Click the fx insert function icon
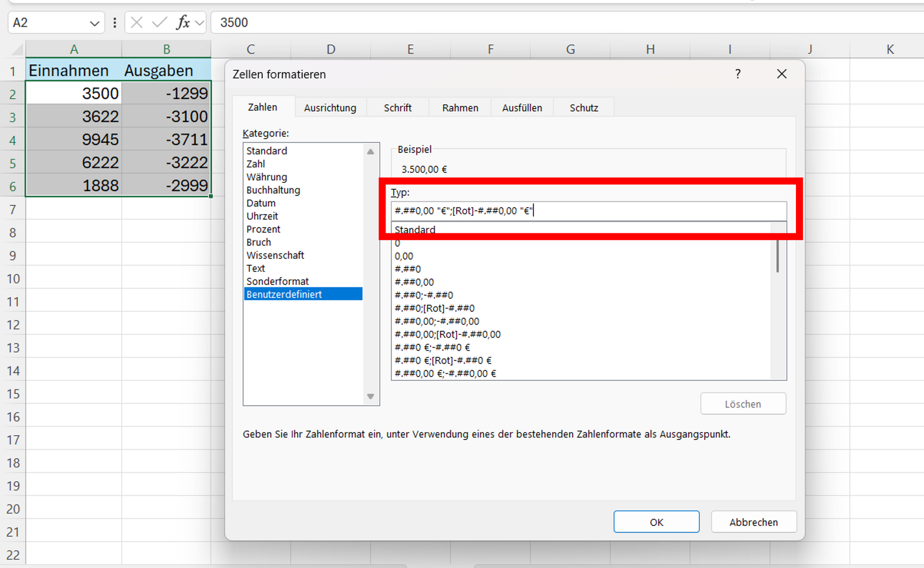The height and width of the screenshot is (568, 924). click(183, 22)
